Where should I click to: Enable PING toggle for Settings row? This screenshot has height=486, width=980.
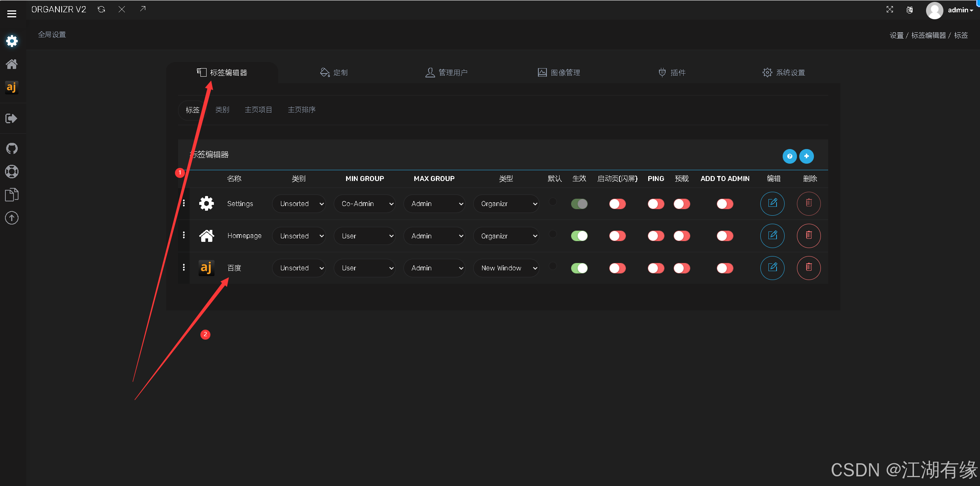pyautogui.click(x=656, y=204)
